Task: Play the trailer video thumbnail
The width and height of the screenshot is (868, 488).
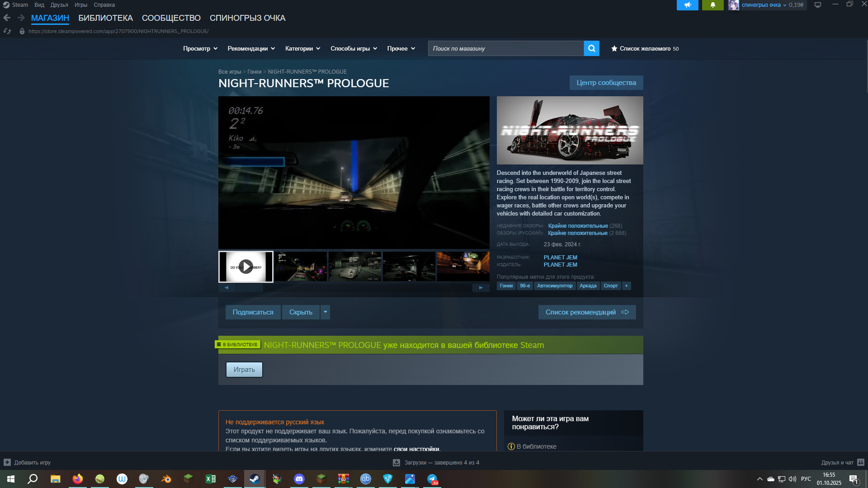Action: [x=245, y=267]
